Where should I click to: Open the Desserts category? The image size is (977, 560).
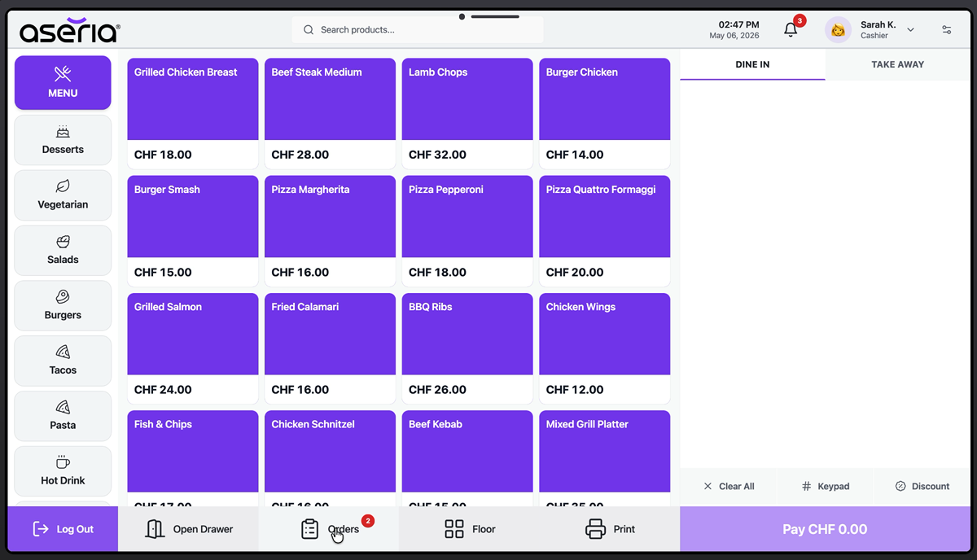(63, 140)
